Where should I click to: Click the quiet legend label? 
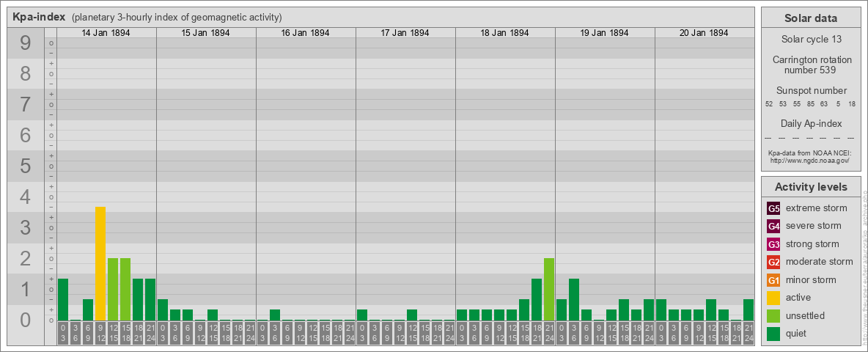point(796,333)
